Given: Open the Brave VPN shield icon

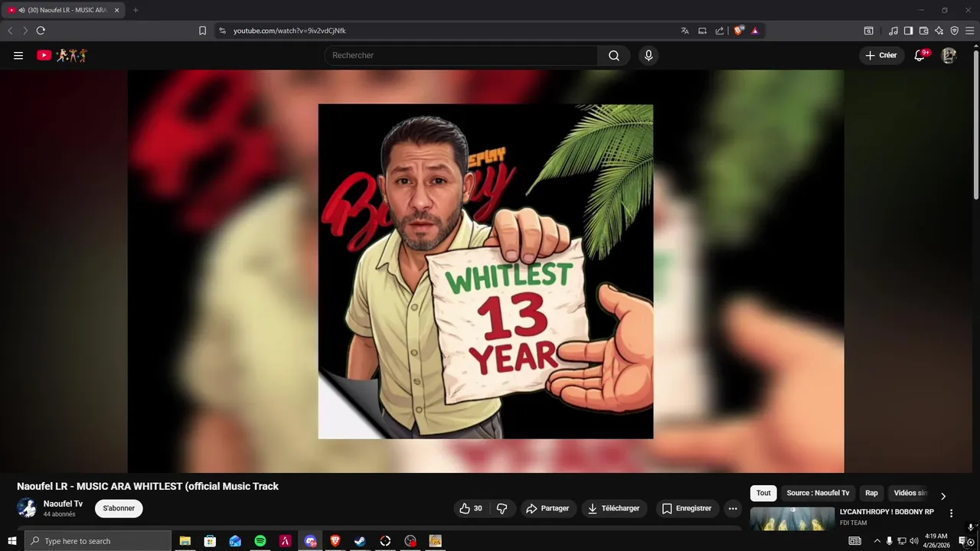Looking at the screenshot, I should [954, 31].
